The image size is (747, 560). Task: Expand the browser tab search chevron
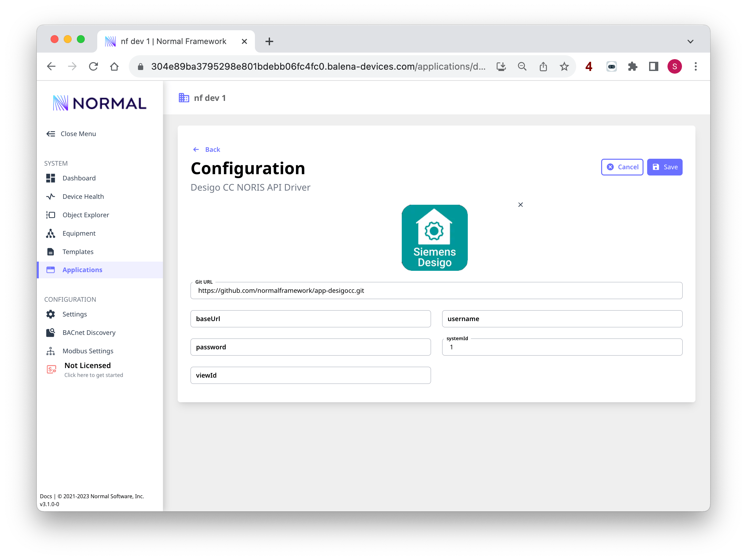(x=690, y=41)
